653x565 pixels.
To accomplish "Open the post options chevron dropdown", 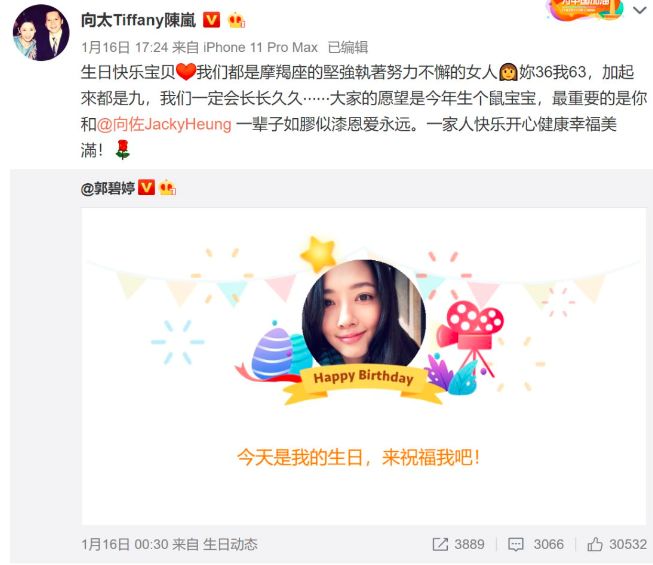I will [x=640, y=10].
